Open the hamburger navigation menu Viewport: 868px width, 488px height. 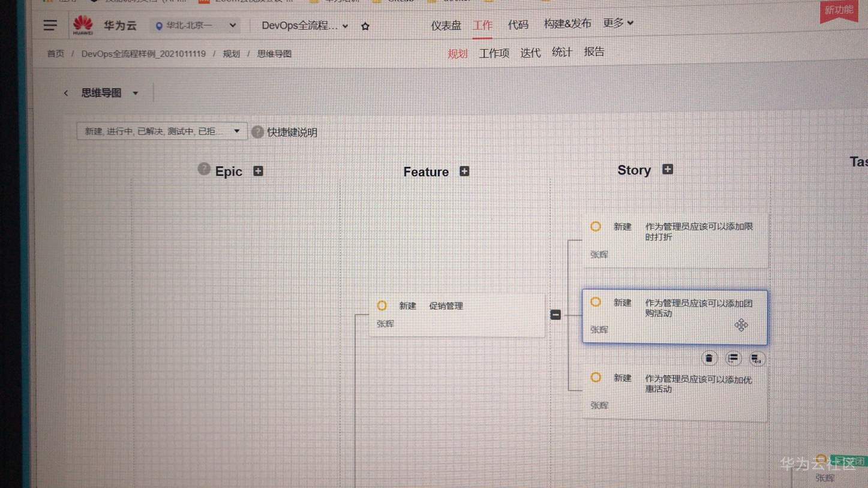50,25
